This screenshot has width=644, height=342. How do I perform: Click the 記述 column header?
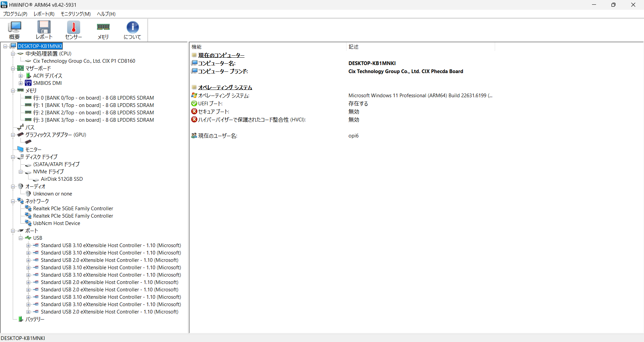354,47
